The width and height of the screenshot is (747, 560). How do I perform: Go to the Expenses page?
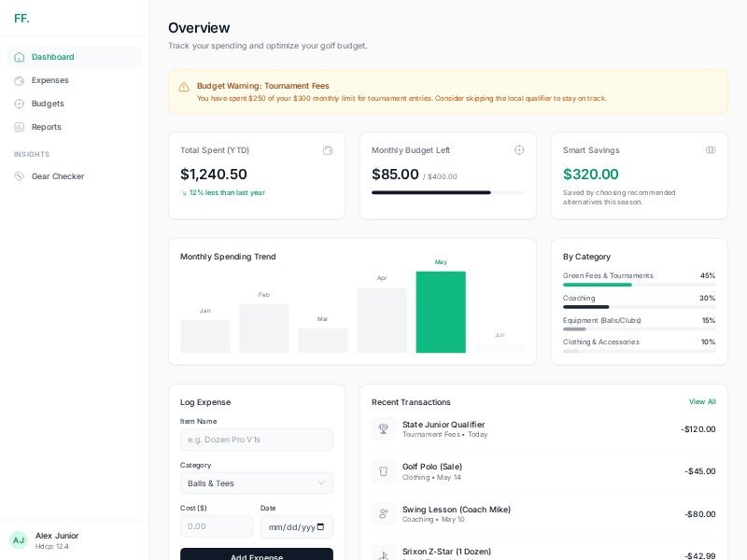49,80
